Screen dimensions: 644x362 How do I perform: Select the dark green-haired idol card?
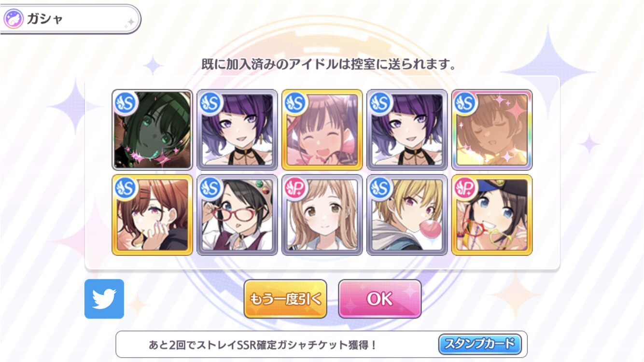coord(152,130)
